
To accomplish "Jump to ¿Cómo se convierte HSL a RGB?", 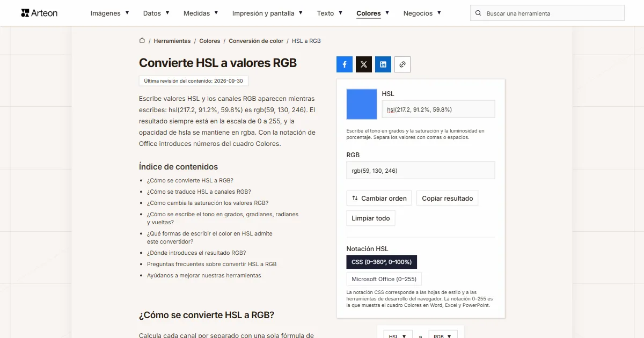I will (190, 180).
